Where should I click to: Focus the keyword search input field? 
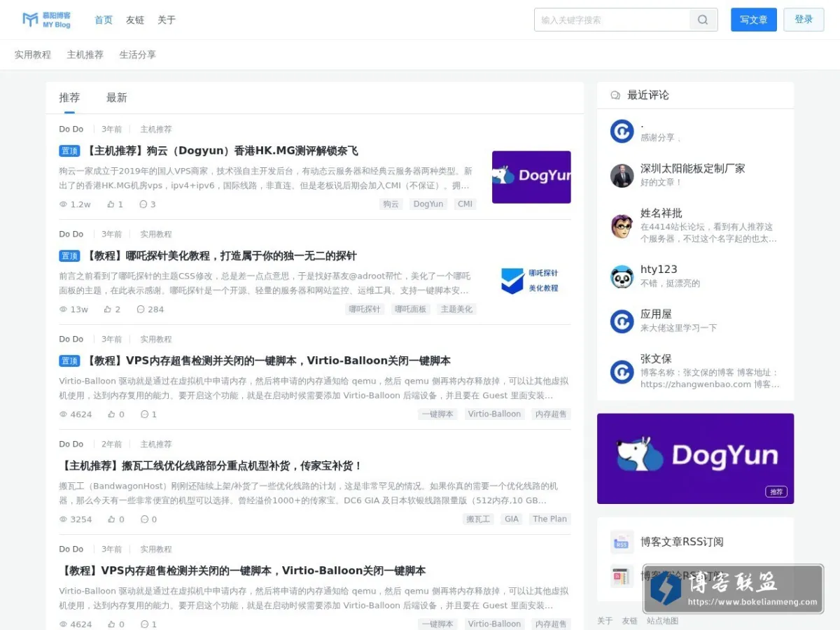click(x=612, y=20)
